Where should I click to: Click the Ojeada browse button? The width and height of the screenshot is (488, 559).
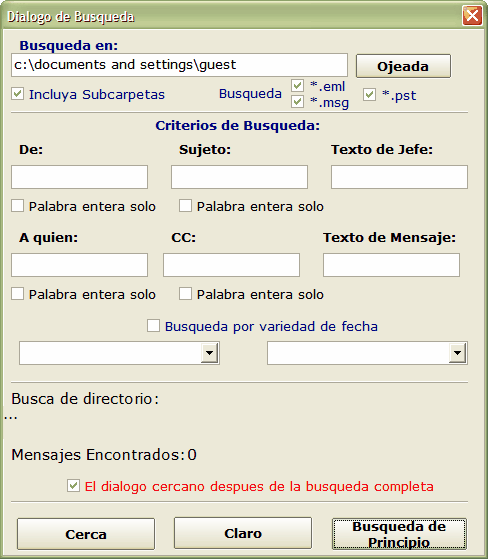[x=403, y=66]
